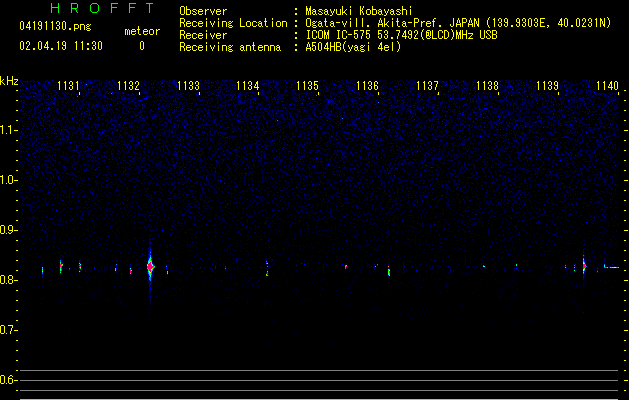This screenshot has height=400, width=629.
Task: Click the Receiving antenna label
Action: click(x=230, y=47)
